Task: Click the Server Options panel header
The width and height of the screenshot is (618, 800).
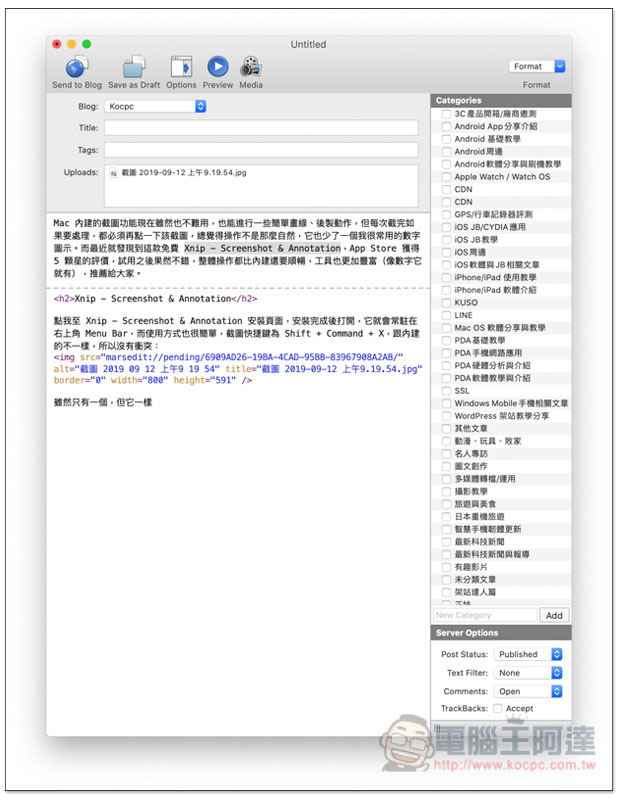Action: (501, 633)
